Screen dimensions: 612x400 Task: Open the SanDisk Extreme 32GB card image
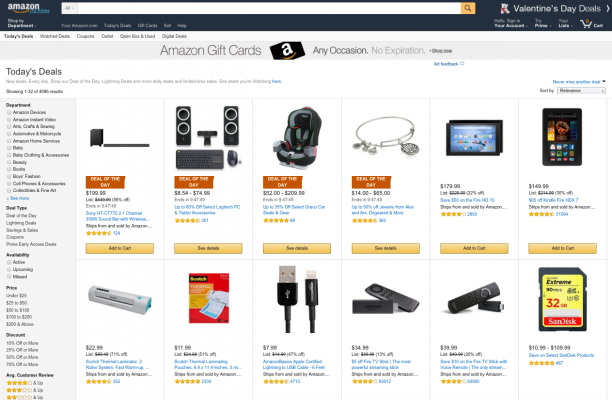tap(562, 299)
